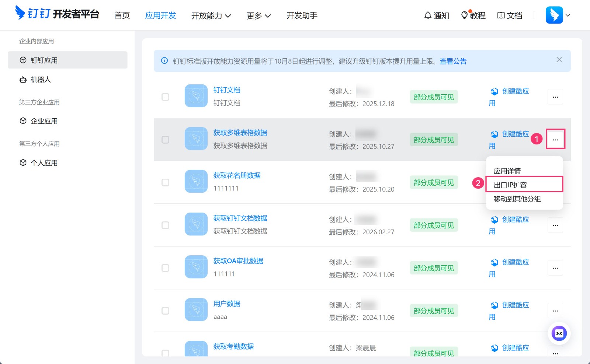Click 创建酷应用 for the 获取多维表格数据 row

509,140
